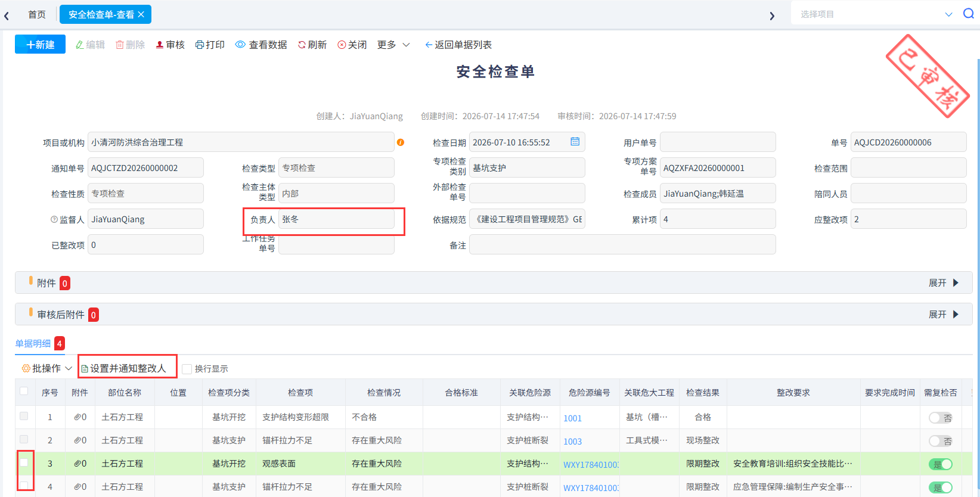Check the row 1 checkbox

(24, 416)
